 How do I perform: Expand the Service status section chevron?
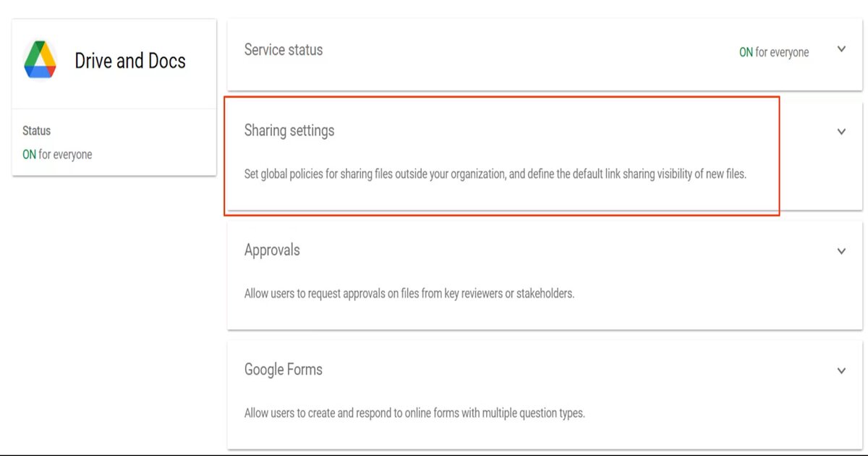(841, 49)
